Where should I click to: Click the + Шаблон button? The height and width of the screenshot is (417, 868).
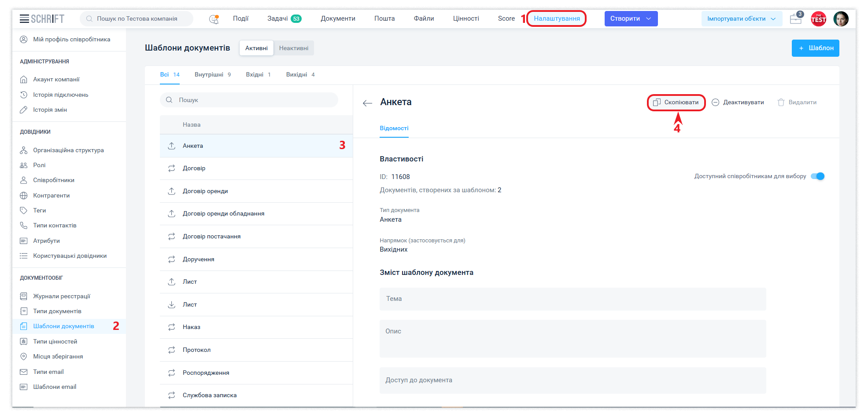[815, 48]
